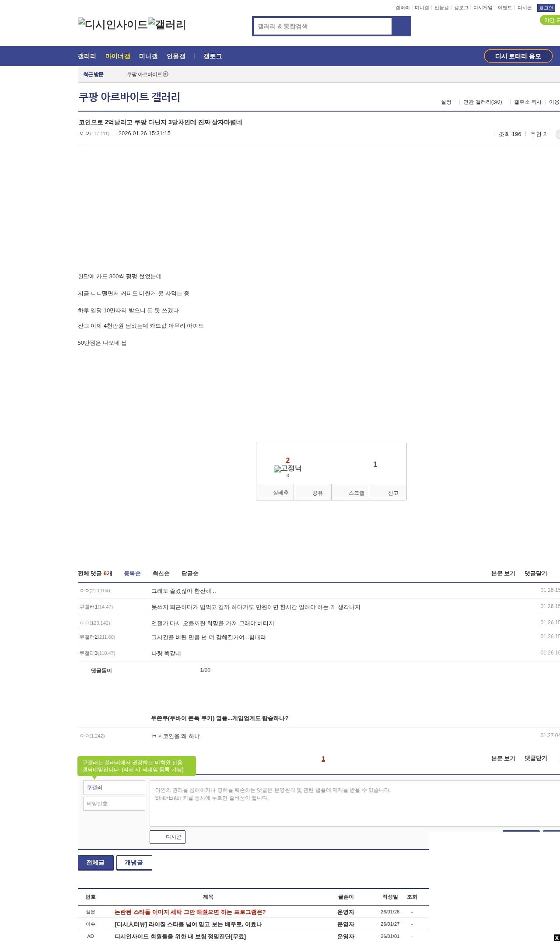Collapse comments with 댓글닫기 above the comment list
Image resolution: width=560 pixels, height=941 pixels.
(x=536, y=574)
